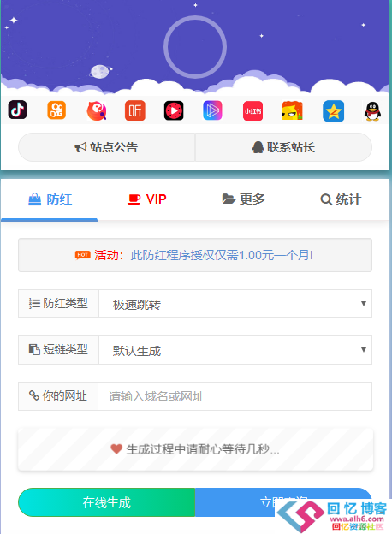The width and height of the screenshot is (392, 534).
Task: Open the 统计 statistics tab
Action: [x=341, y=199]
